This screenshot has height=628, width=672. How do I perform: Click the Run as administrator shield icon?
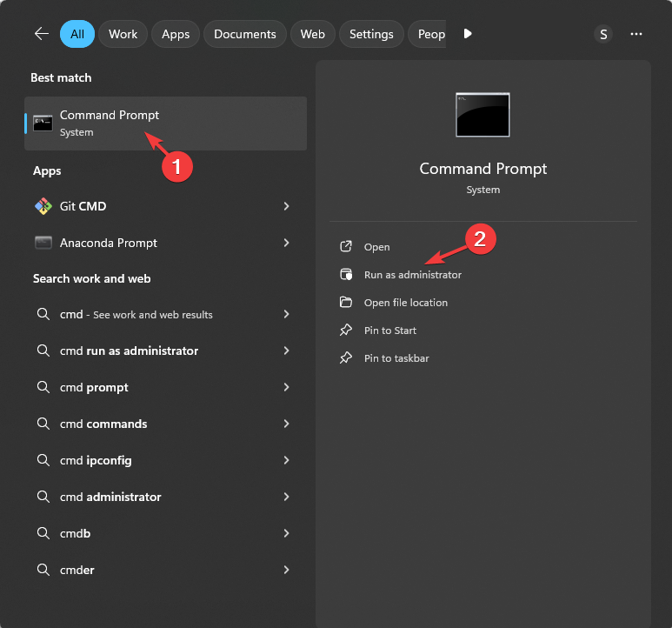point(346,274)
